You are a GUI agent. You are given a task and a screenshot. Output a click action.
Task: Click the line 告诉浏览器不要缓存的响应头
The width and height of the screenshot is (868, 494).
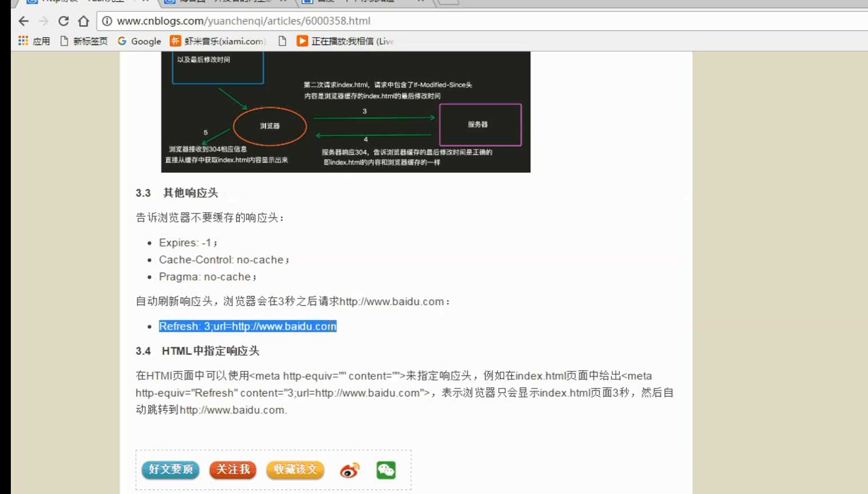pyautogui.click(x=210, y=217)
